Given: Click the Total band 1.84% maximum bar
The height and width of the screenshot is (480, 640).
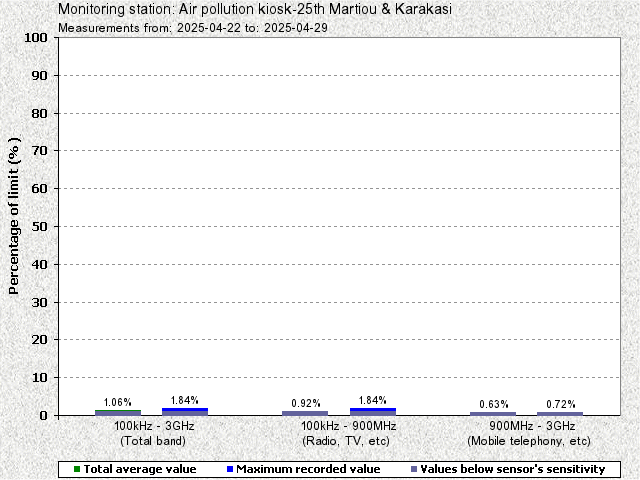Looking at the screenshot, I should 185,411.
